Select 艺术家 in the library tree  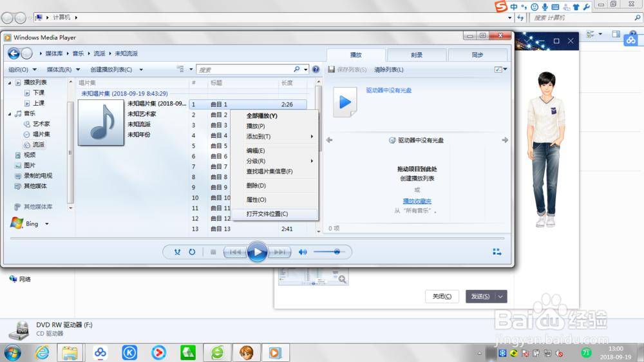[x=37, y=124]
